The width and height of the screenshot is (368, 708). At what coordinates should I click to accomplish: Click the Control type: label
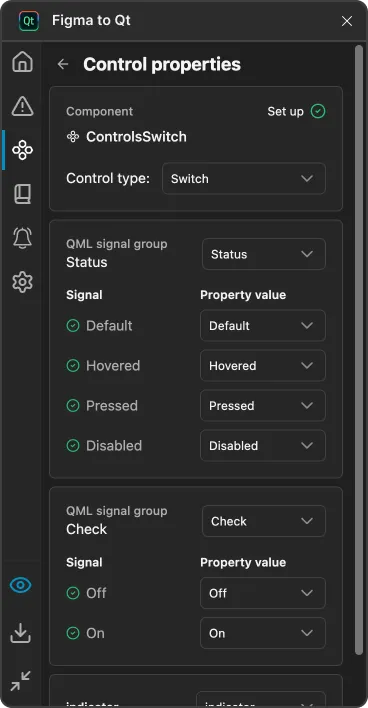(x=108, y=179)
